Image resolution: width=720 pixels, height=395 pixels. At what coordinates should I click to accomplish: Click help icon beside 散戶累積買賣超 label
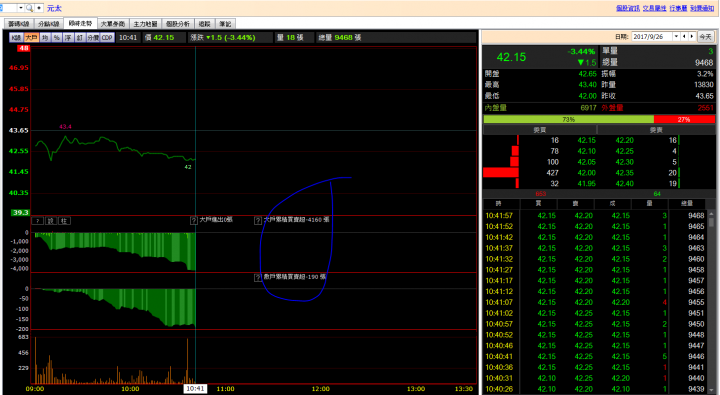point(258,277)
